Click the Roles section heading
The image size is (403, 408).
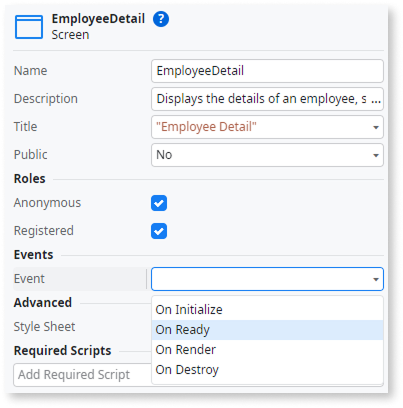29,179
